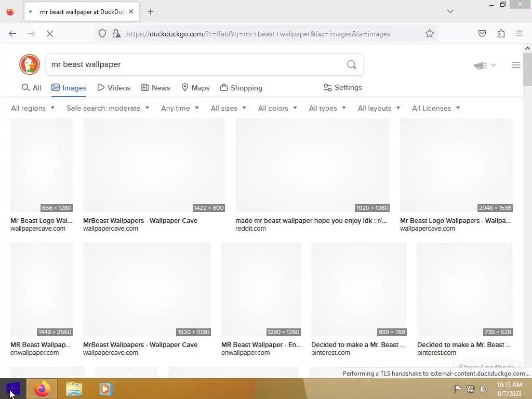The image size is (532, 399).
Task: Open the reddit.com source link
Action: coord(250,229)
